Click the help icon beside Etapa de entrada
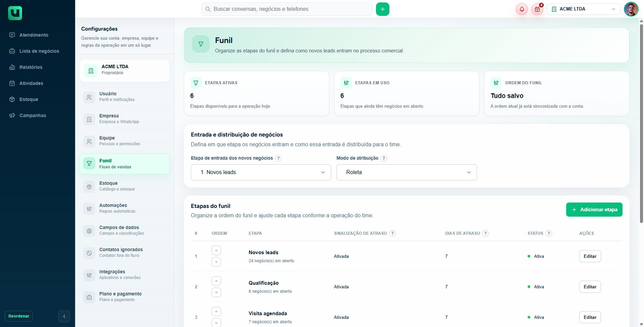The image size is (644, 327). [x=278, y=158]
